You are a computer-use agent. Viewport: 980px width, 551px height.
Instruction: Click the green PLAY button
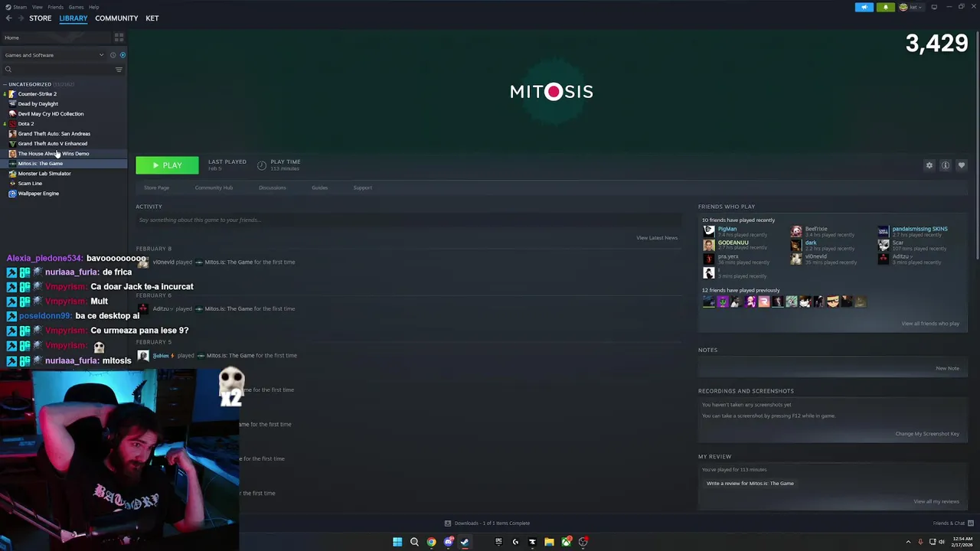[x=167, y=165]
